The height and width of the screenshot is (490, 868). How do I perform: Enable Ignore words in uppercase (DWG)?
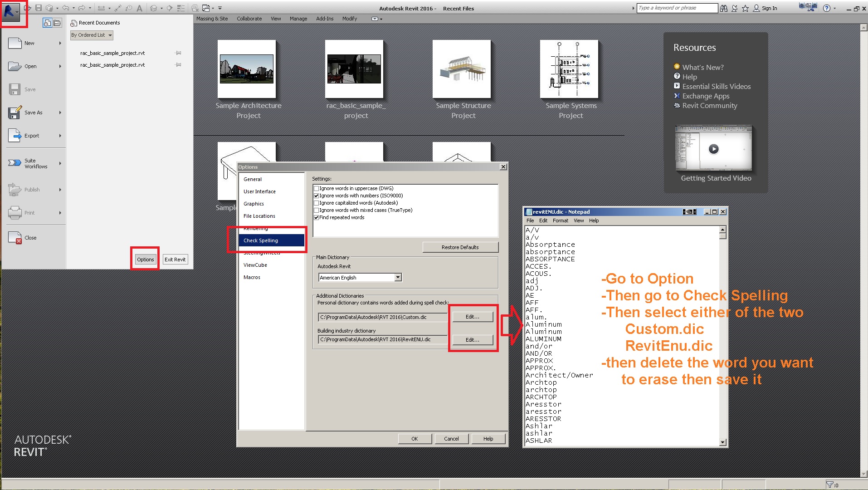coord(317,188)
